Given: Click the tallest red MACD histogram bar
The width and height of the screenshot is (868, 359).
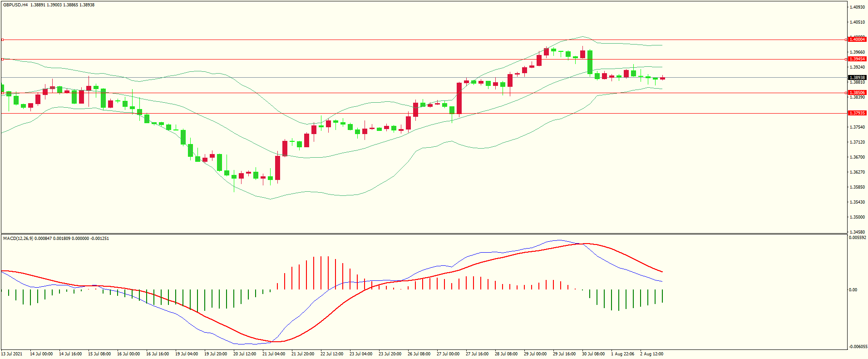Looking at the screenshot, I should pos(321,273).
